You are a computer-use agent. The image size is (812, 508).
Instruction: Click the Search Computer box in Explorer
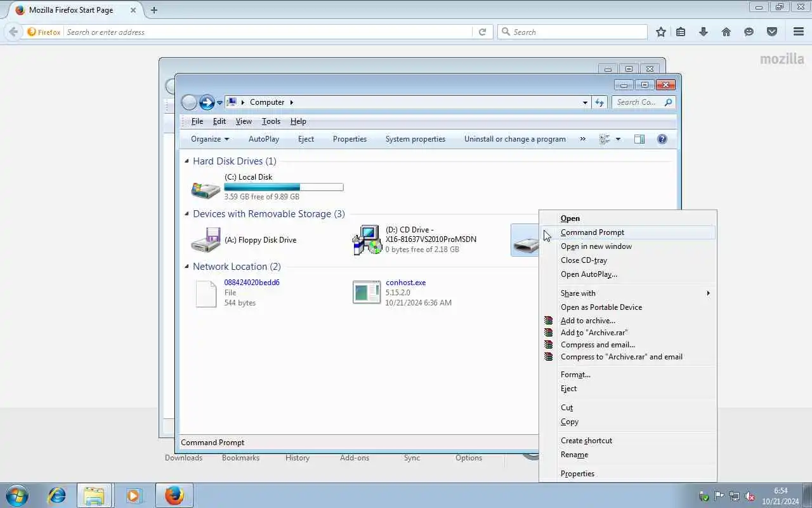point(643,102)
